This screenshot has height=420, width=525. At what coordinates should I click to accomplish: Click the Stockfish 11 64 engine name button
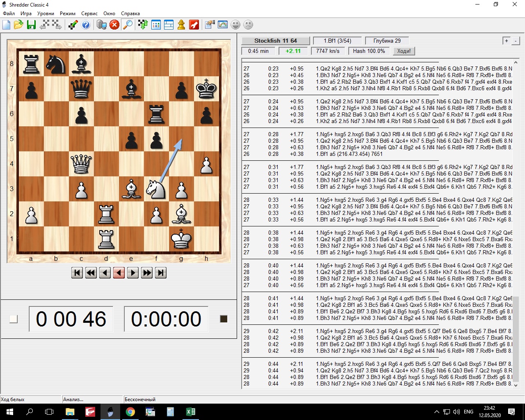click(275, 41)
